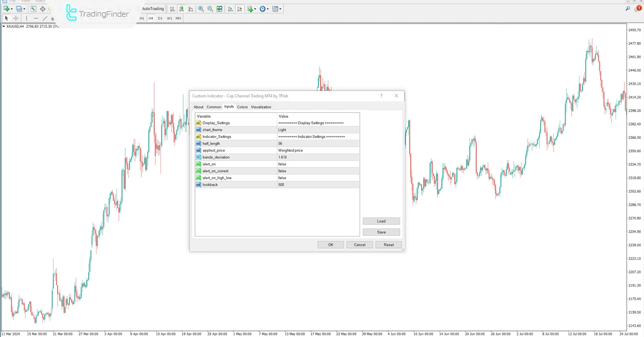
Task: Click the zoom out magnifier icon
Action: tap(210, 9)
